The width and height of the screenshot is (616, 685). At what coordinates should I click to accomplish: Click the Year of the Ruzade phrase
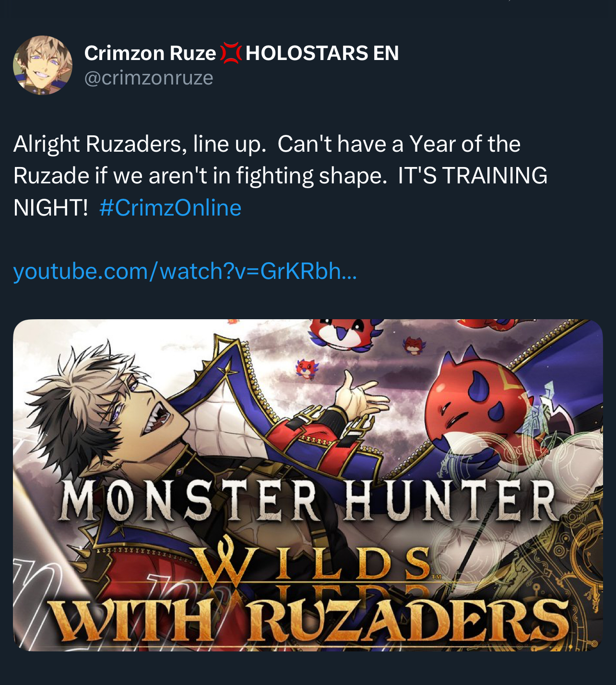point(267,160)
